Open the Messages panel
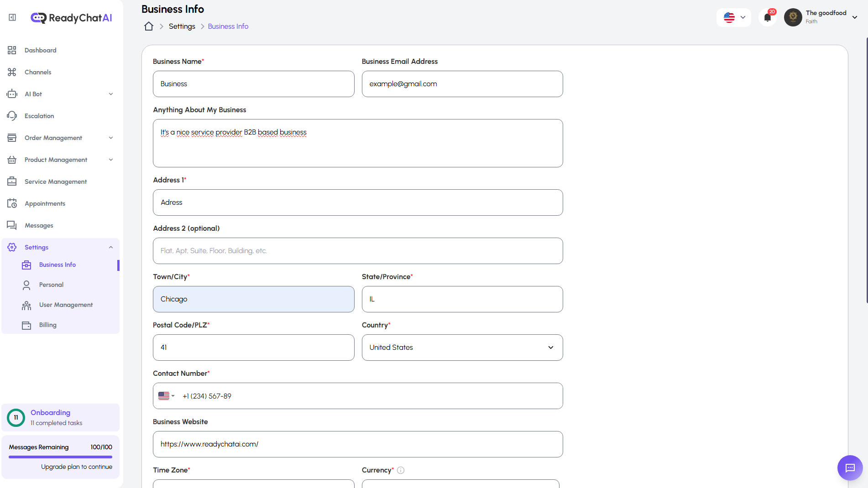868x488 pixels. [39, 225]
